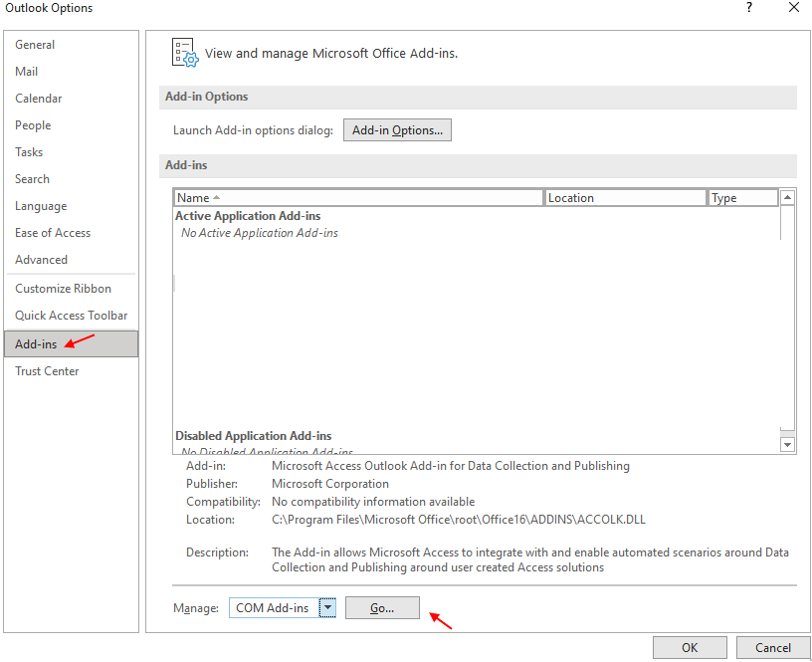Switch to Customize Ribbon settings

coord(63,289)
